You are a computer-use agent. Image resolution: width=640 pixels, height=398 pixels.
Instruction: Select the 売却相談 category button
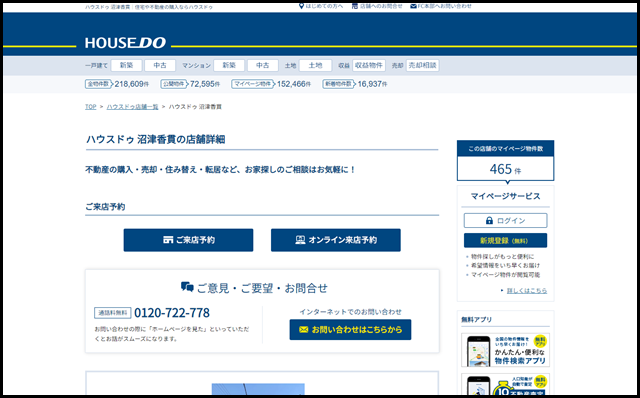(x=422, y=65)
